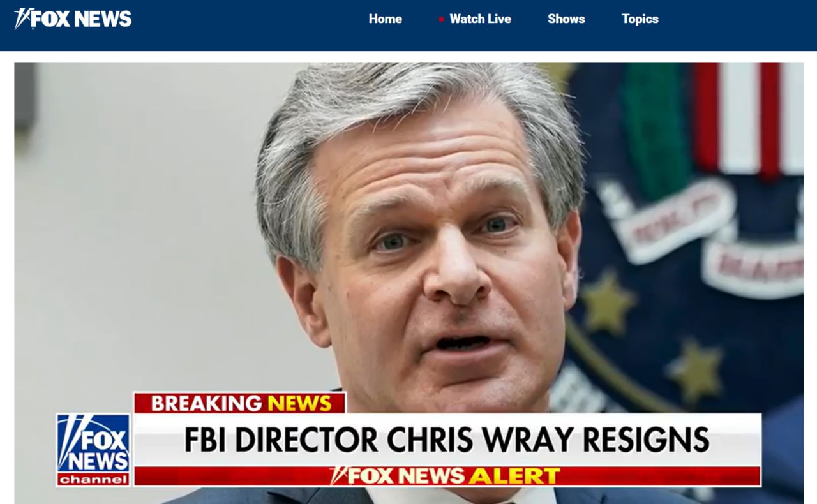Open the Topics menu

click(x=640, y=19)
